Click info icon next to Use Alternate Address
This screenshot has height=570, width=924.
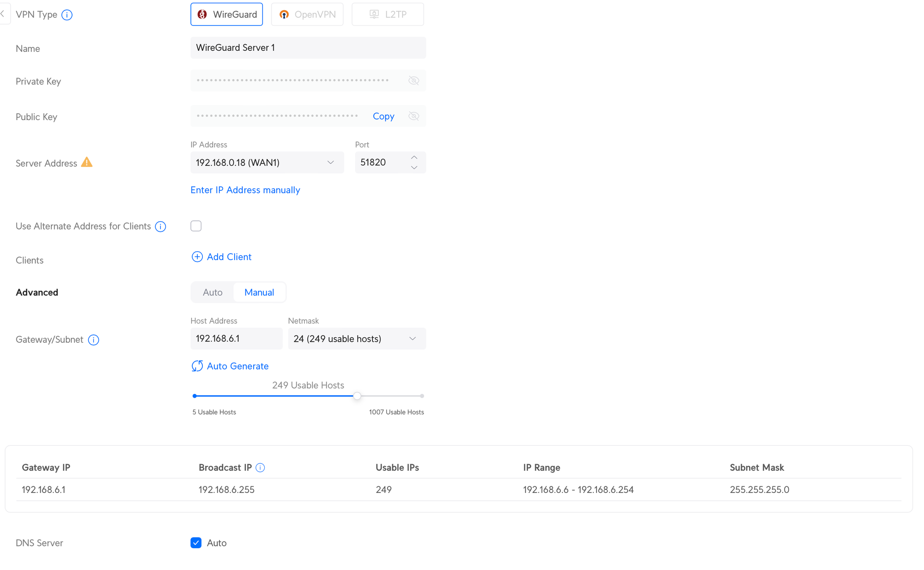point(160,226)
